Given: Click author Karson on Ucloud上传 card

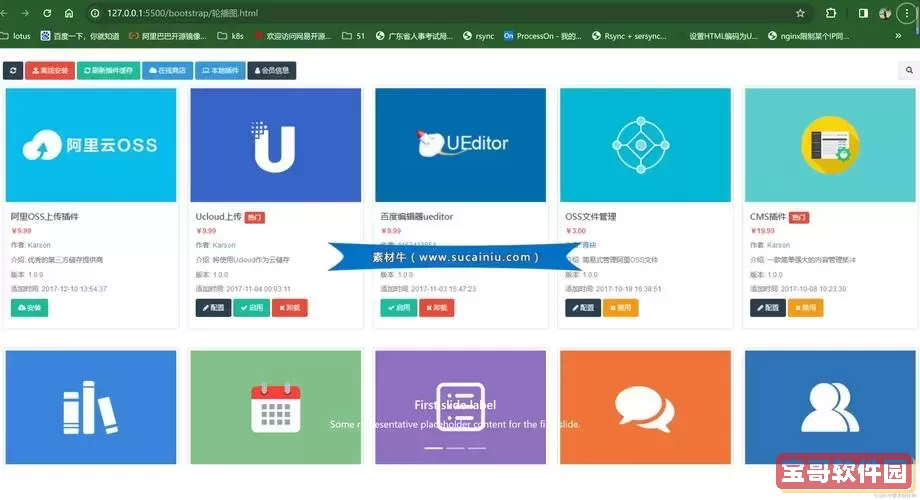Looking at the screenshot, I should [x=224, y=245].
